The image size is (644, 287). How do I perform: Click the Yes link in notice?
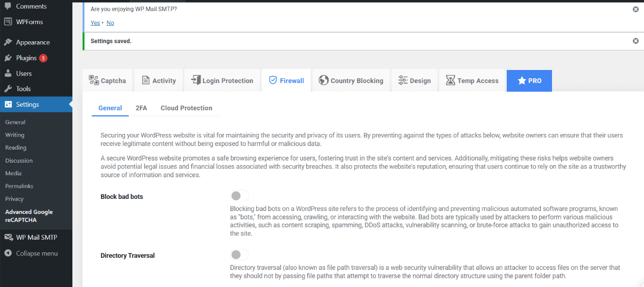tap(95, 23)
